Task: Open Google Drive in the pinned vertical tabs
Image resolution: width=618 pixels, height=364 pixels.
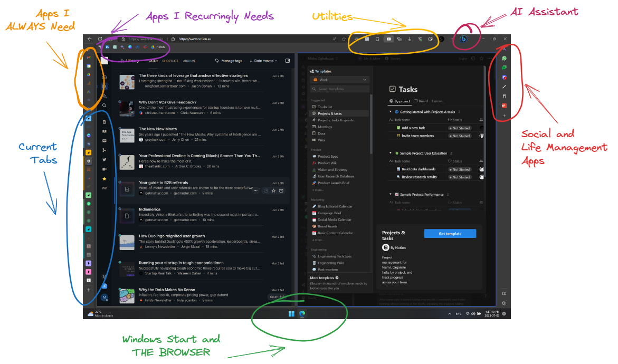Action: (89, 74)
